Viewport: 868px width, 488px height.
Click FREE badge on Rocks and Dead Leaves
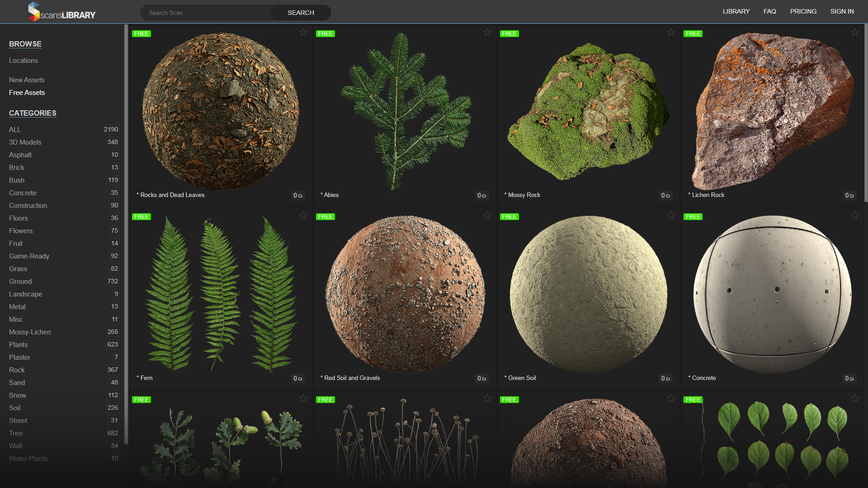(142, 34)
